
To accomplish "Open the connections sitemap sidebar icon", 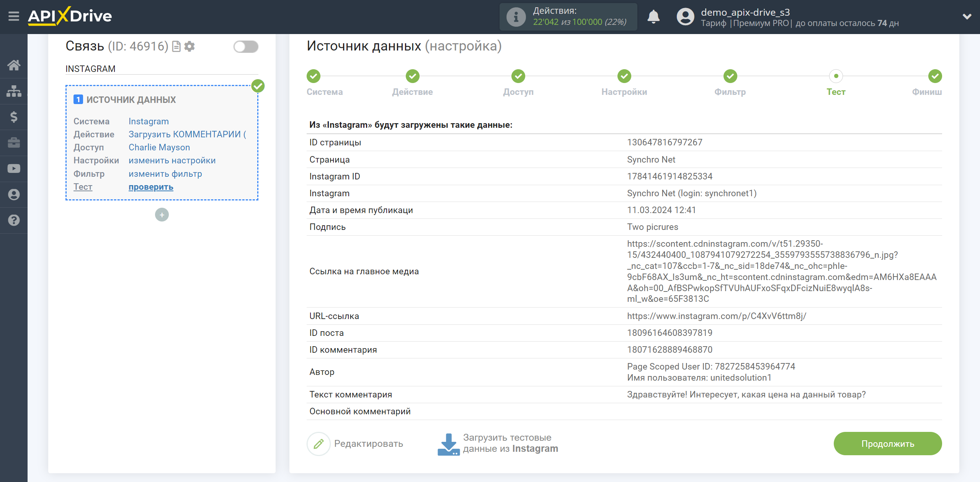I will (x=14, y=91).
